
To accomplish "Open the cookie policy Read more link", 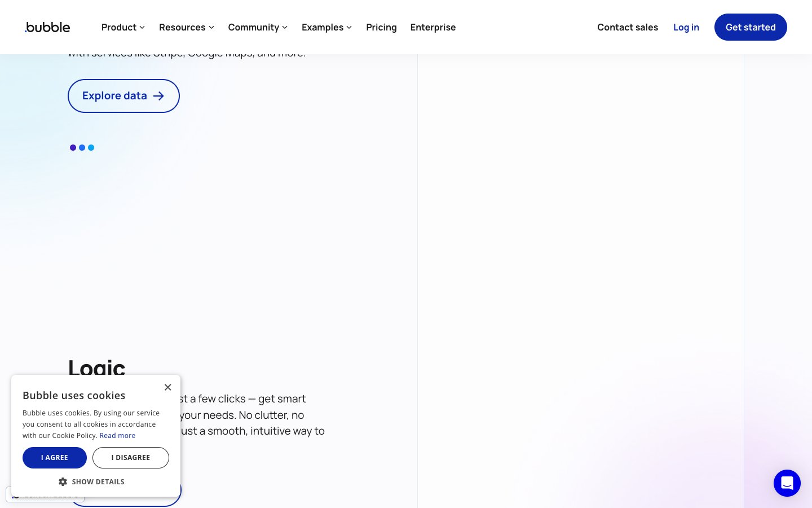I will (x=117, y=436).
